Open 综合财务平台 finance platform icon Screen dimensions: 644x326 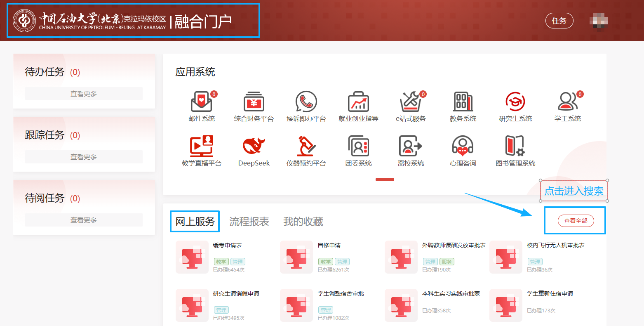[254, 102]
